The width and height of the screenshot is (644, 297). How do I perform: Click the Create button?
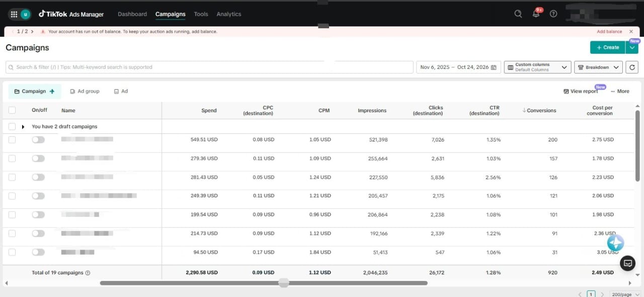pos(608,47)
